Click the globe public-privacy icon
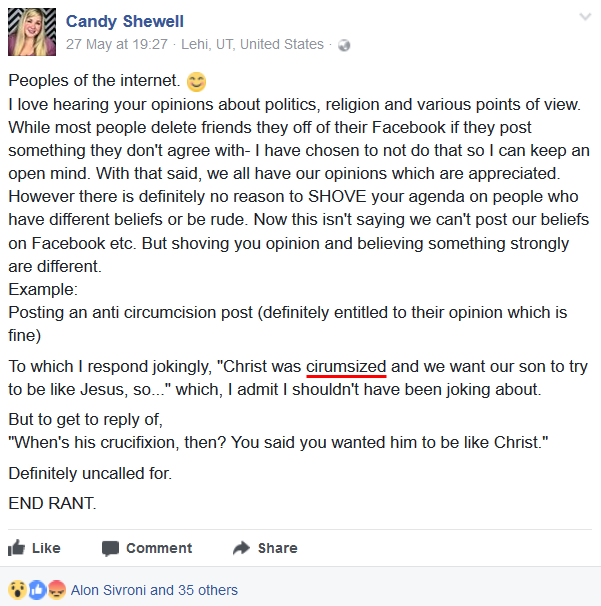The width and height of the screenshot is (601, 606). (345, 45)
